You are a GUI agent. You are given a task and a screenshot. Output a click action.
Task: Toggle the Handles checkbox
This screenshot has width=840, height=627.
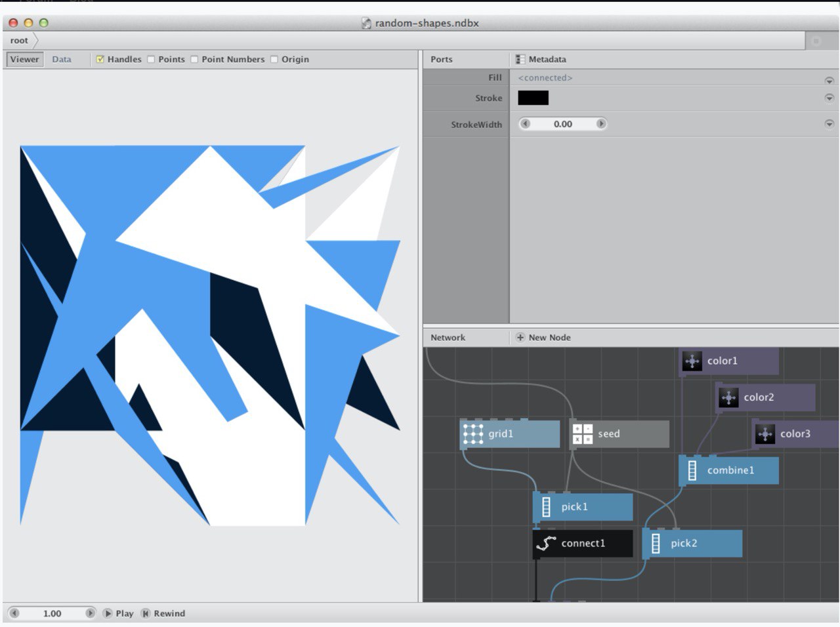100,59
